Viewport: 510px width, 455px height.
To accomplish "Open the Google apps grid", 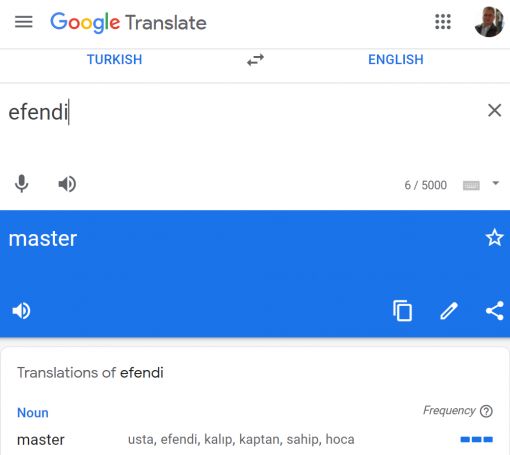I will click(x=443, y=22).
